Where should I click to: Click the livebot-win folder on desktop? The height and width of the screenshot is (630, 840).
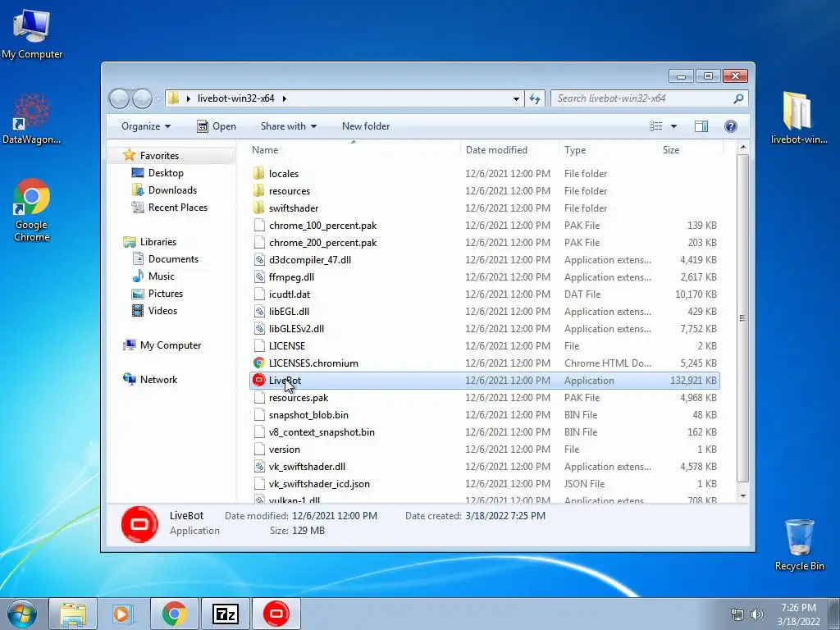[x=799, y=118]
